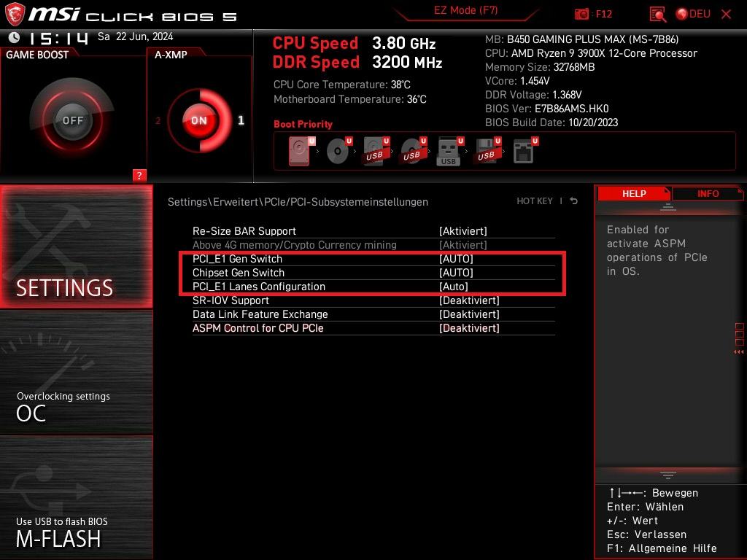Click the system time display 15:14
Image resolution: width=747 pixels, height=560 pixels.
tap(58, 38)
